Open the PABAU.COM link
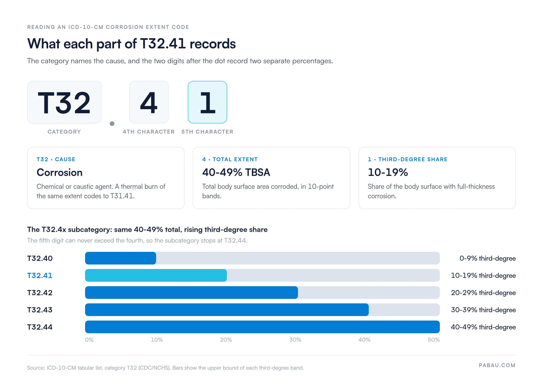 pos(497,365)
